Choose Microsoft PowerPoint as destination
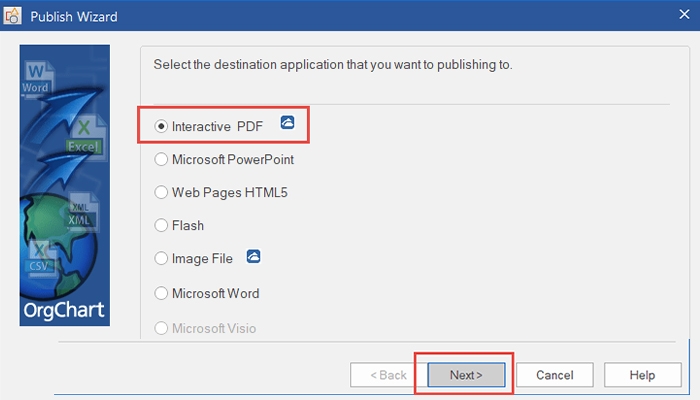Screen dimensions: 700x400 (x=161, y=160)
